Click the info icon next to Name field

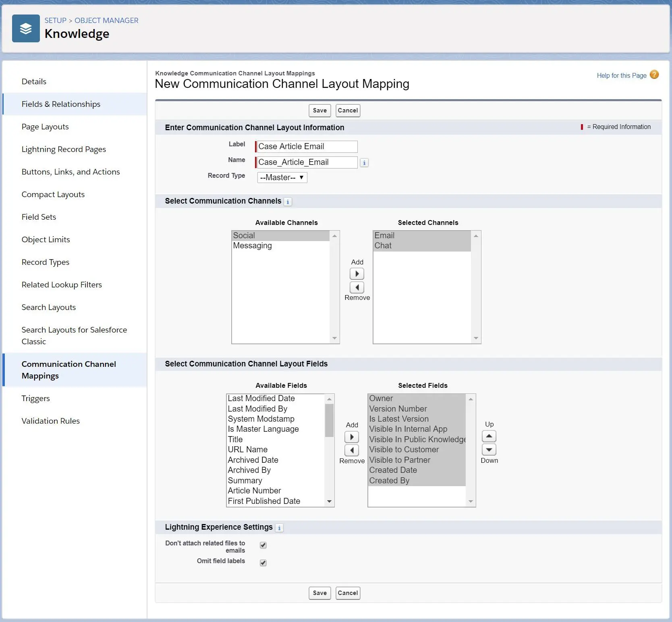click(364, 162)
